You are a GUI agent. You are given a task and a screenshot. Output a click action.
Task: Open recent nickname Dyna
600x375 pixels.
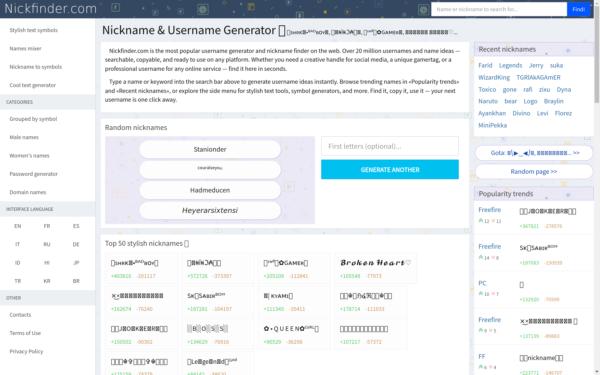click(x=564, y=89)
